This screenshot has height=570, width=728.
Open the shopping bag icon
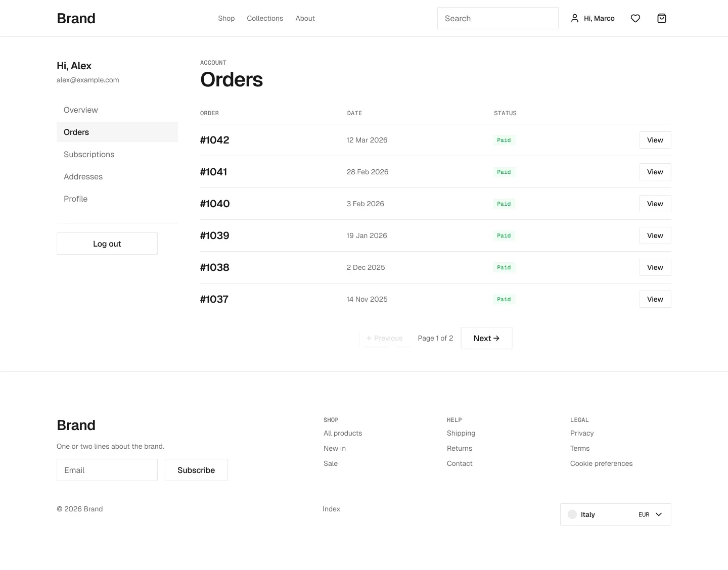point(662,18)
